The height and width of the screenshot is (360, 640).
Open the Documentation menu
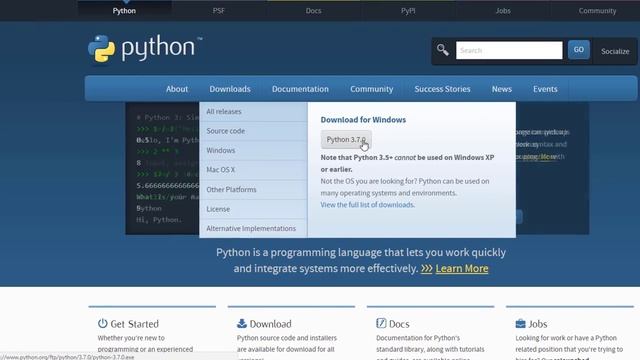(x=300, y=89)
